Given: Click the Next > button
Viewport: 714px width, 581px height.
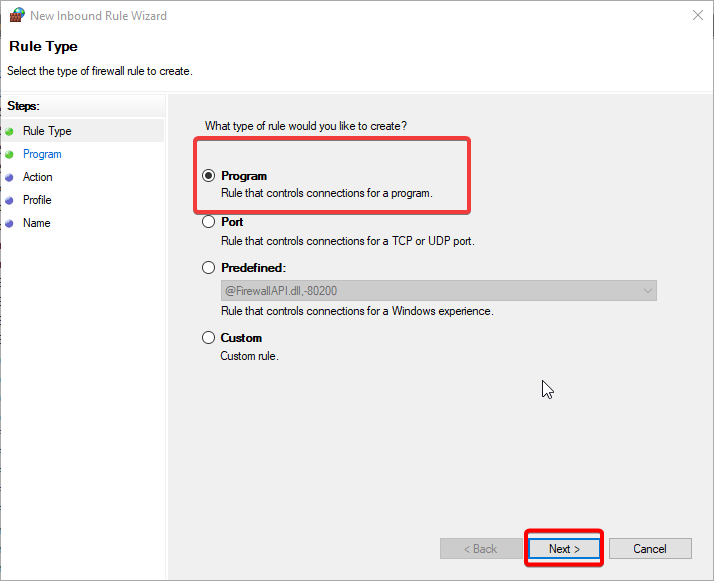Looking at the screenshot, I should pyautogui.click(x=564, y=549).
